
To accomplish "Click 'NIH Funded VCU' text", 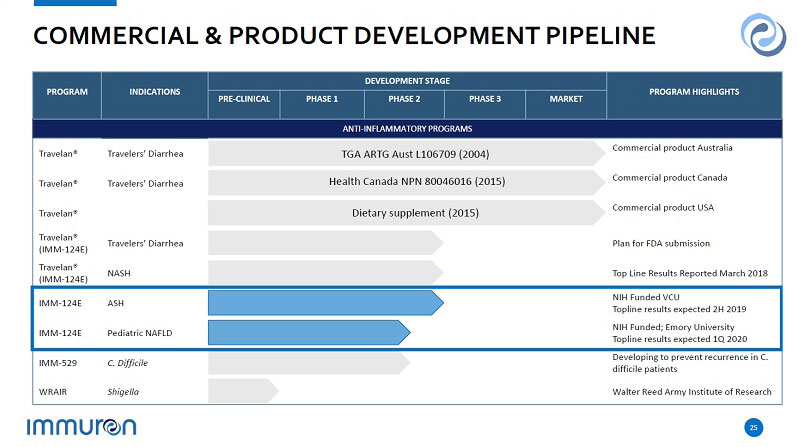I will point(646,297).
